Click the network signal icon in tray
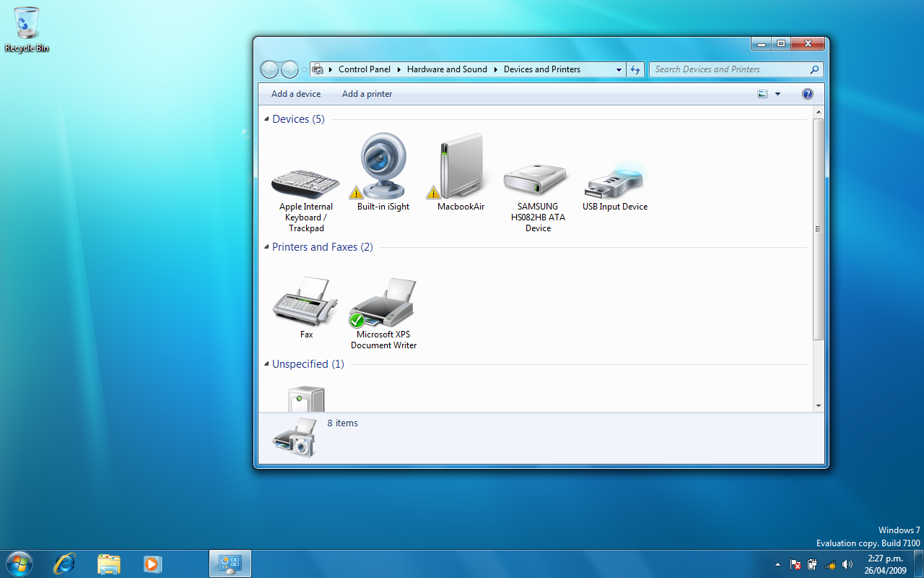The image size is (924, 578). click(x=830, y=564)
